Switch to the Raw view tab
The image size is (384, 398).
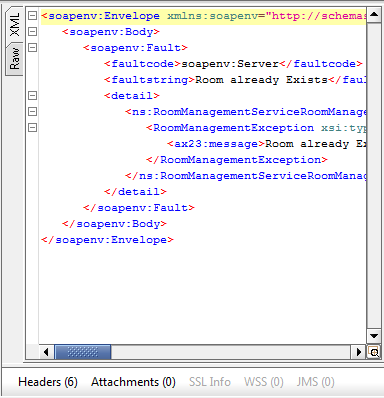(x=15, y=59)
